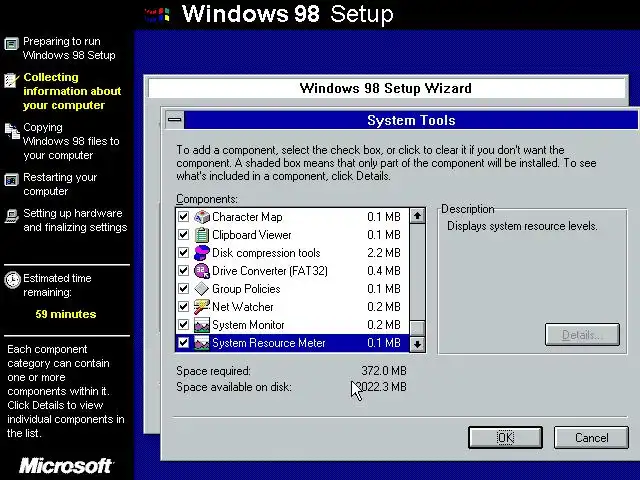The height and width of the screenshot is (480, 640).
Task: Click the greyed Details button
Action: coord(582,335)
